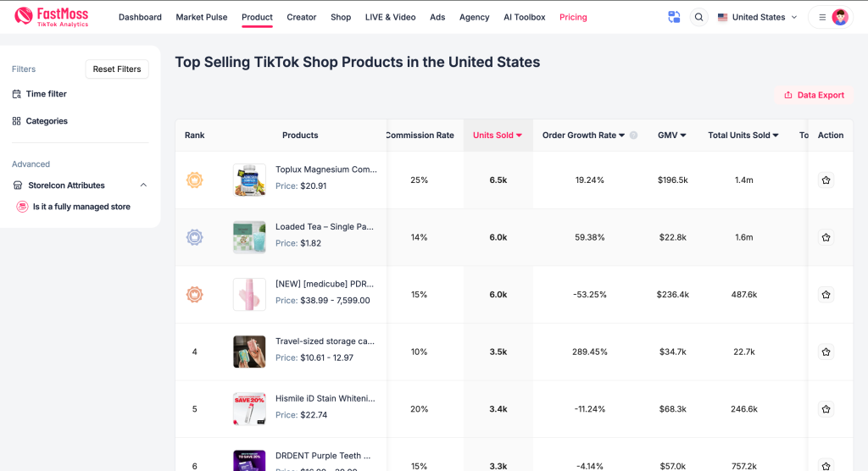Image resolution: width=868 pixels, height=471 pixels.
Task: Open the Travel-sized storage case thumbnail
Action: [249, 352]
